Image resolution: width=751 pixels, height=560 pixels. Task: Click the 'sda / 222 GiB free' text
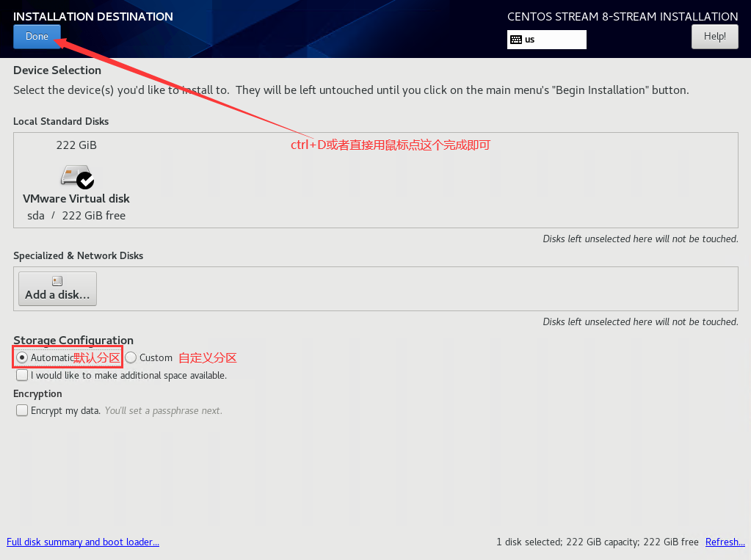pos(76,216)
